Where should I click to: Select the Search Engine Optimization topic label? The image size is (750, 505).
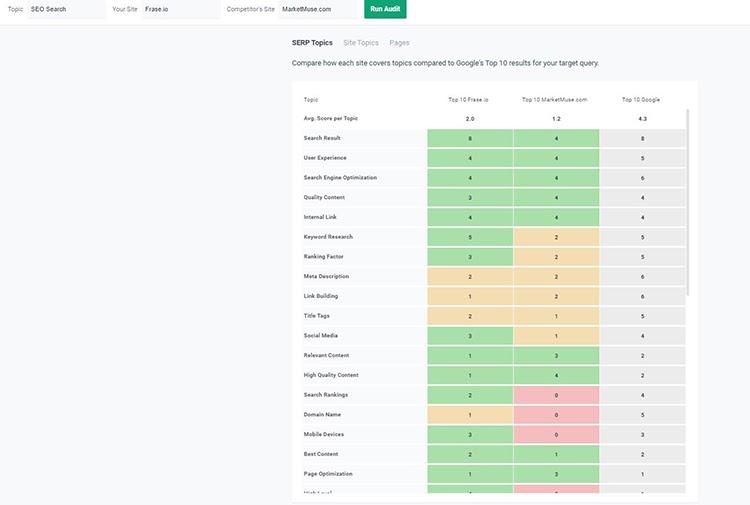point(340,177)
